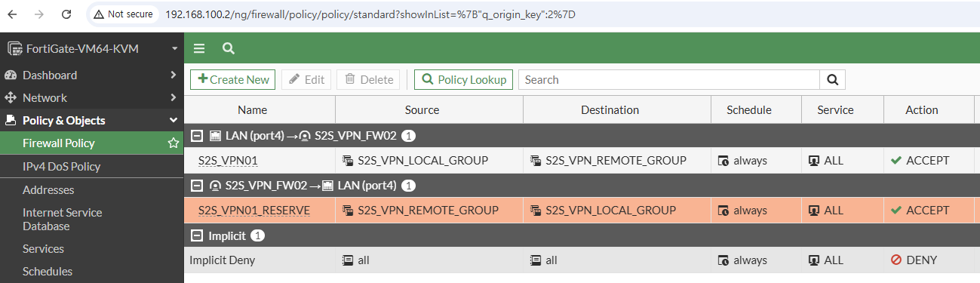This screenshot has height=283, width=980.
Task: Open the Addresses page
Action: 48,190
